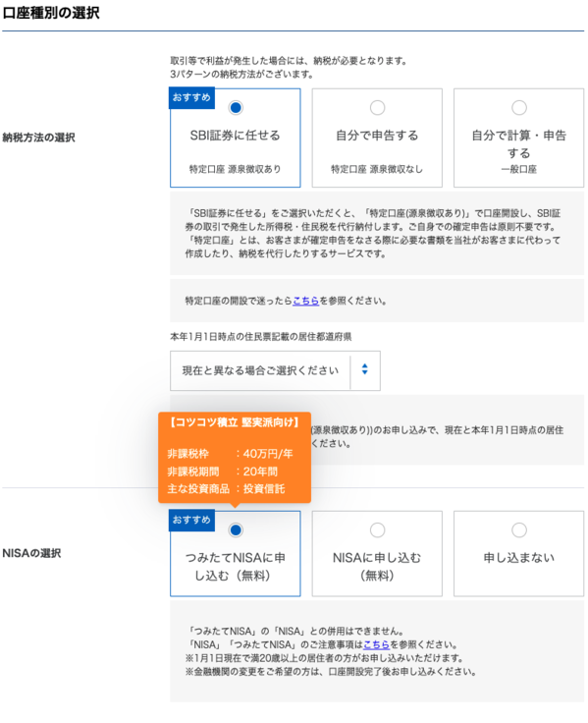
Task: Select the つみたてNISAに申し込む radio button
Action: tap(236, 530)
